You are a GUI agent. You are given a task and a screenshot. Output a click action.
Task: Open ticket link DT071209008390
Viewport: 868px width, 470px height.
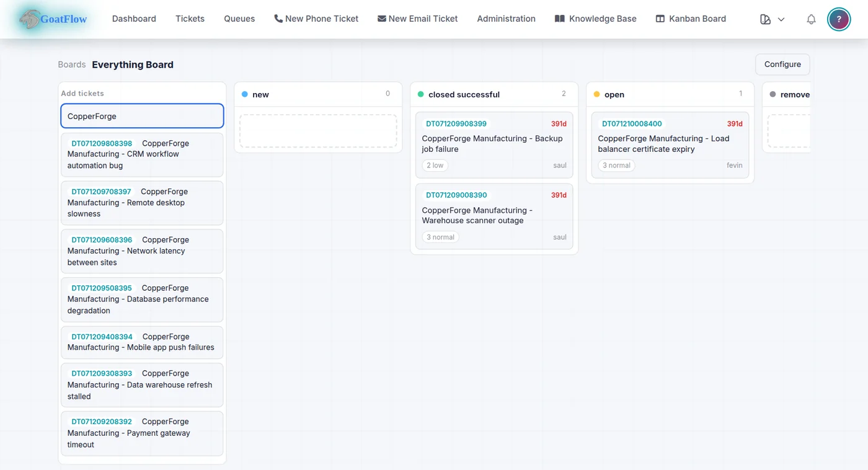456,195
